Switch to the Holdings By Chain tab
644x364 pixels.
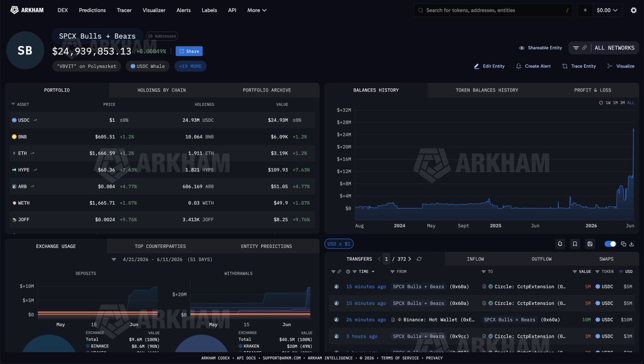tap(162, 90)
